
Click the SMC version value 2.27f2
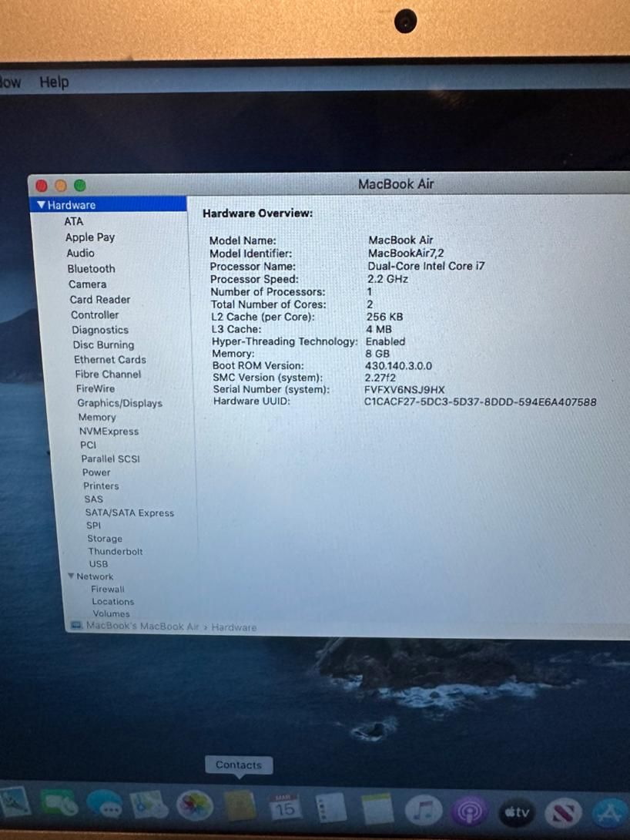click(x=380, y=377)
